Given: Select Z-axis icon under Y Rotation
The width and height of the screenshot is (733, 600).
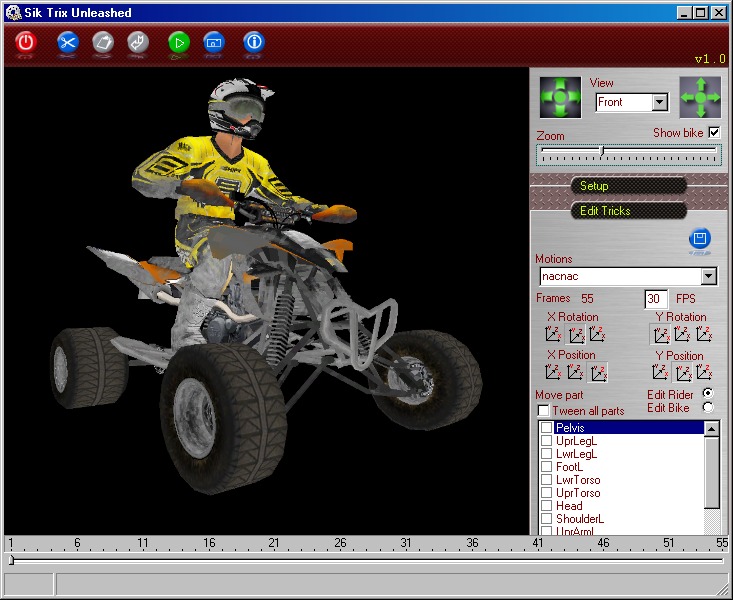Looking at the screenshot, I should tap(704, 334).
